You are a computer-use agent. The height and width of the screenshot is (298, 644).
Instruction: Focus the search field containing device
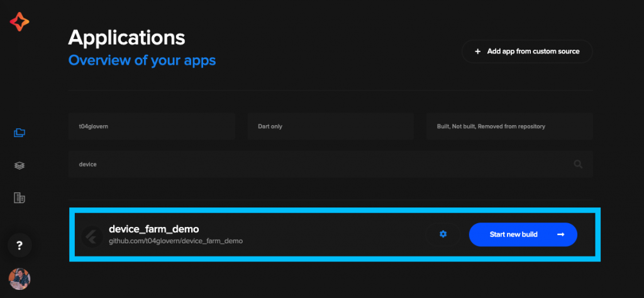[x=331, y=164]
